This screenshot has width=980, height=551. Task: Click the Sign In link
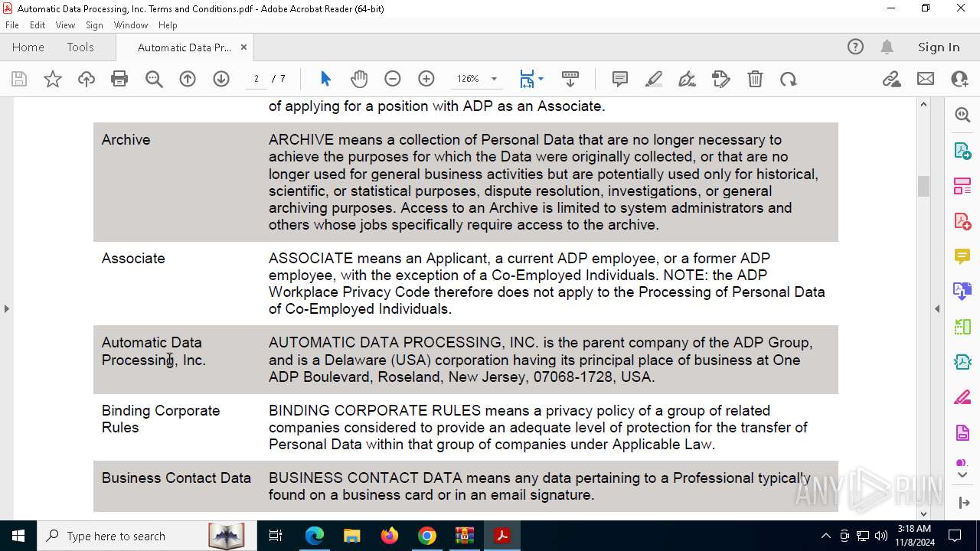(x=939, y=47)
